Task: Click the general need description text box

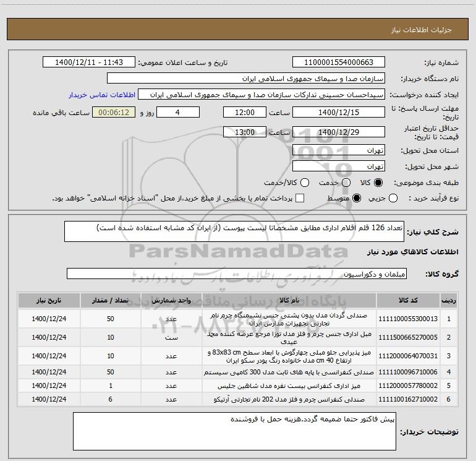Action: tap(234, 231)
